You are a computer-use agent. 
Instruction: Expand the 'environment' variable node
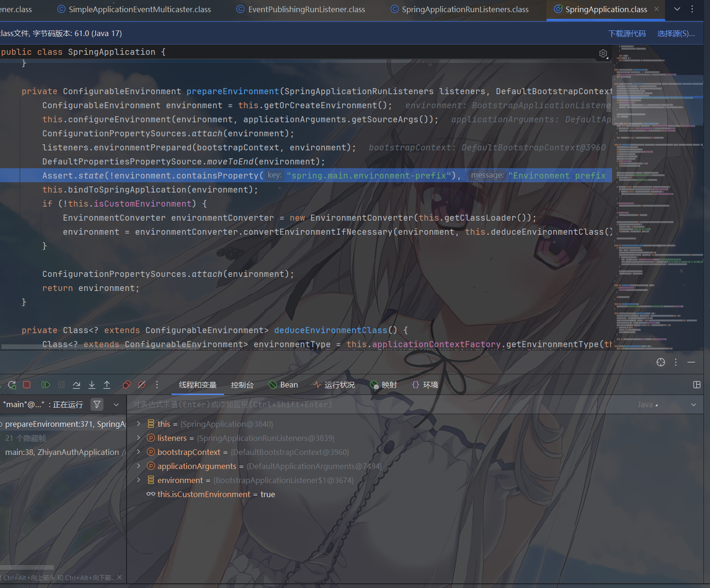(x=138, y=480)
